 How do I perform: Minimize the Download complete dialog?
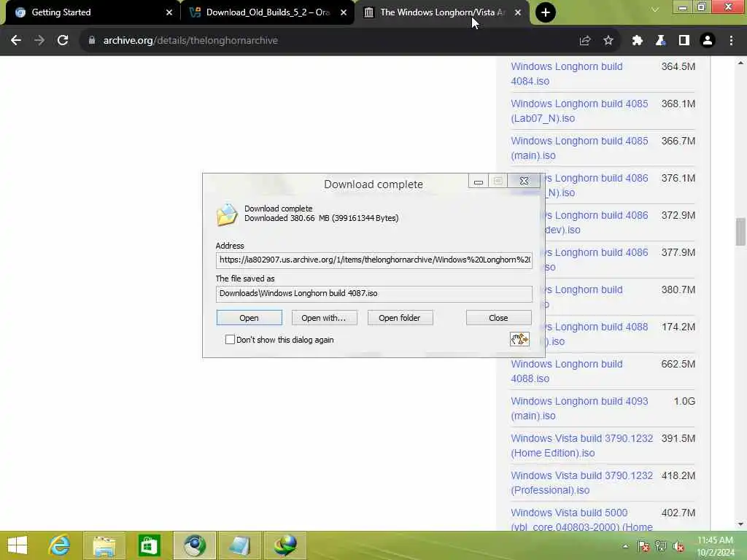pos(479,181)
